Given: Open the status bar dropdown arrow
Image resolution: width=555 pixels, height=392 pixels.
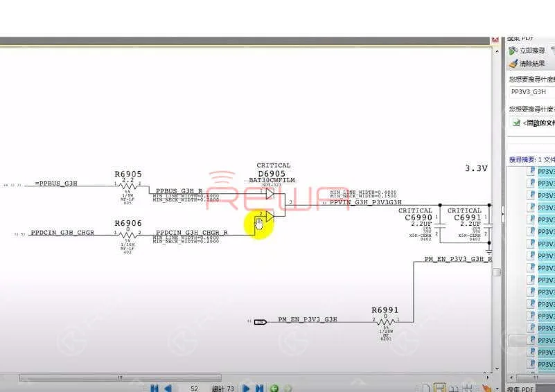Looking at the screenshot, I should (x=497, y=389).
